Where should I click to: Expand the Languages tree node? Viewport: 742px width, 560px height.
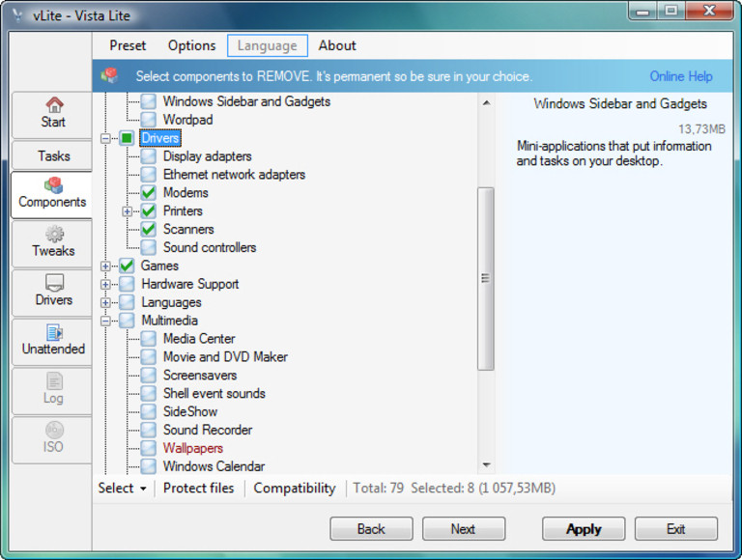point(105,302)
